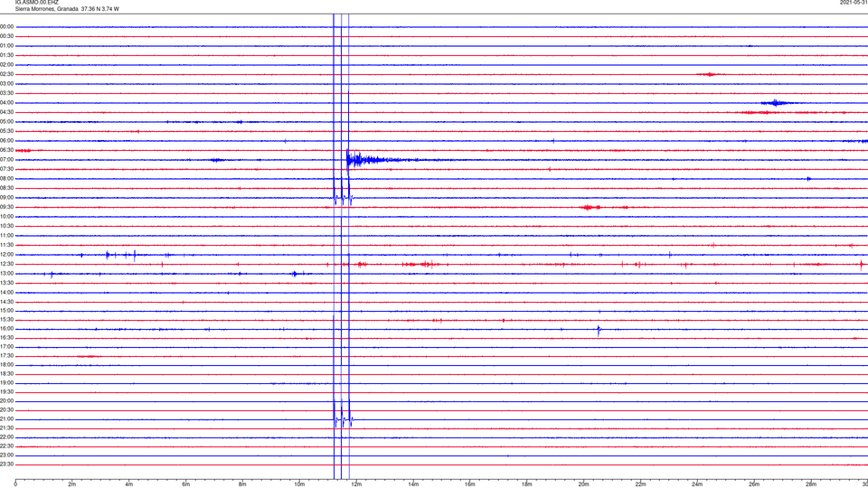868x488 pixels.
Task: Select the 21:00 trace time label
Action: coord(7,418)
